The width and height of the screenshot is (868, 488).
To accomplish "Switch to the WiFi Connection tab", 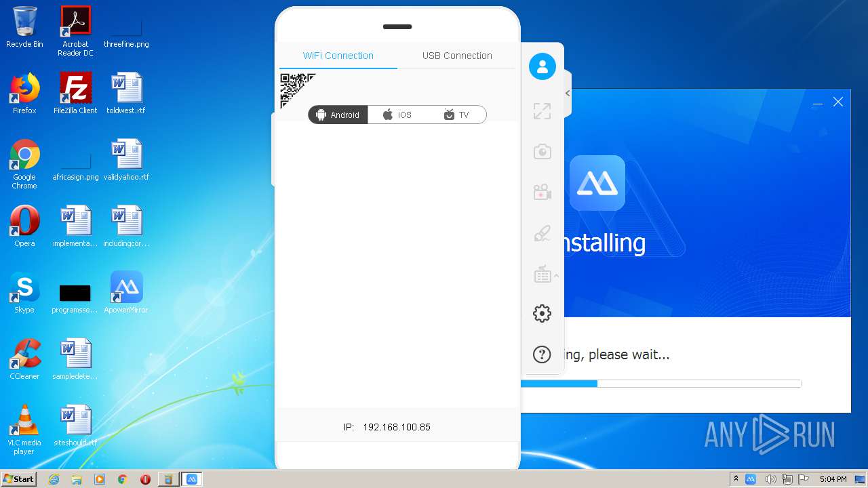I will click(x=338, y=56).
